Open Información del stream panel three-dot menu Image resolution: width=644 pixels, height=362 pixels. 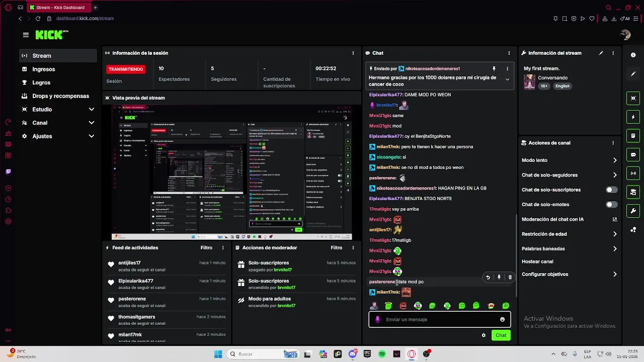(613, 53)
